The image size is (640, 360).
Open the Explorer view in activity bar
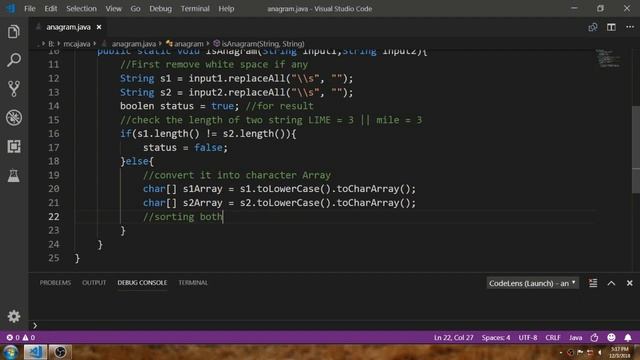(x=13, y=31)
